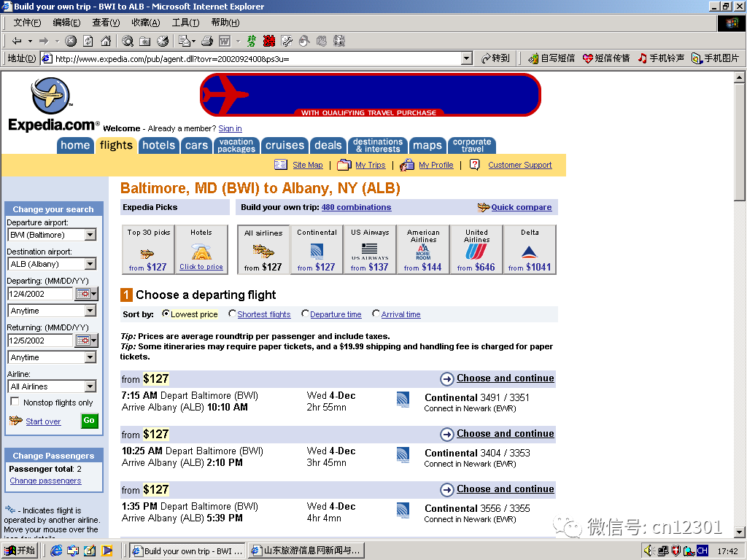Image resolution: width=747 pixels, height=560 pixels.
Task: Open the Search pane magnifier icon
Action: (127, 41)
